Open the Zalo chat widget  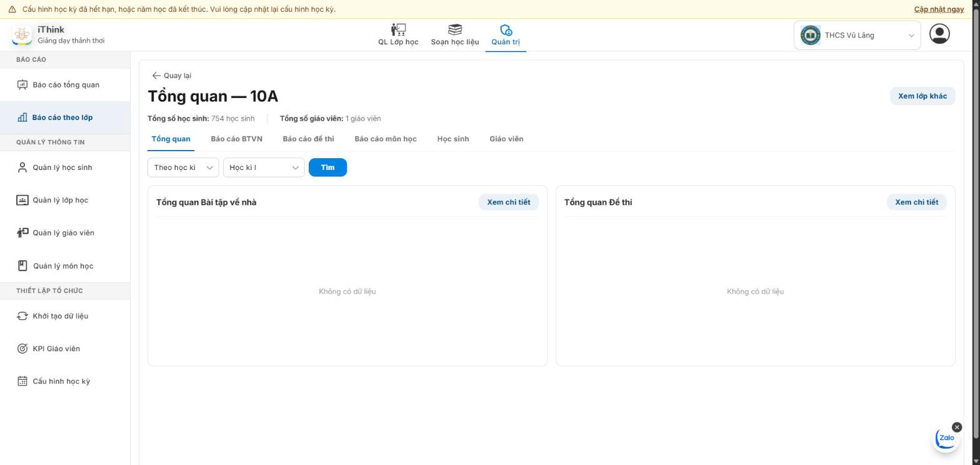tap(946, 439)
